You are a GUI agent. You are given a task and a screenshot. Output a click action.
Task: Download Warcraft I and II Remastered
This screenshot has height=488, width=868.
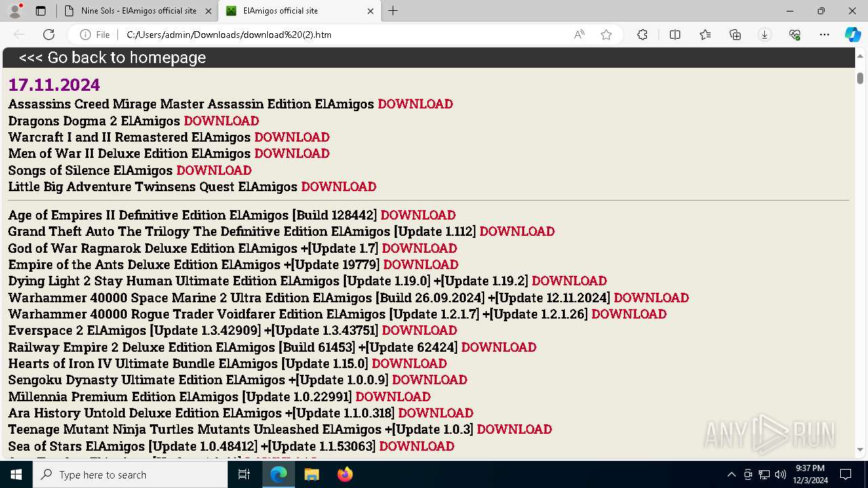292,137
